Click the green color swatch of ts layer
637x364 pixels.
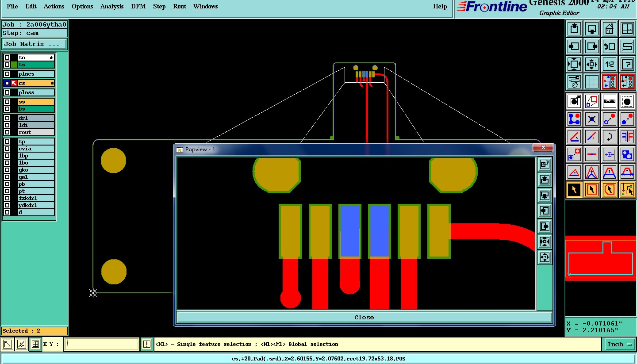click(x=14, y=65)
